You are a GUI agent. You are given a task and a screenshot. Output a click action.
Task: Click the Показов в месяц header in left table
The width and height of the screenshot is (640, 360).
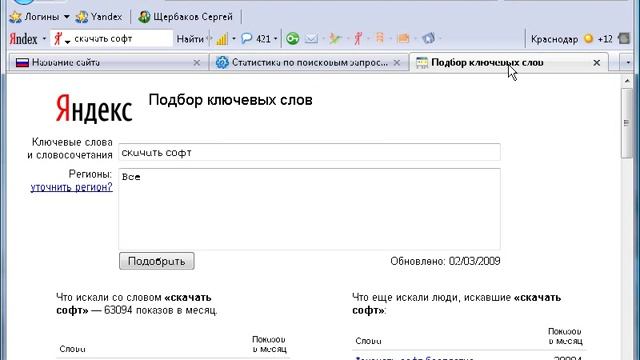pos(269,344)
